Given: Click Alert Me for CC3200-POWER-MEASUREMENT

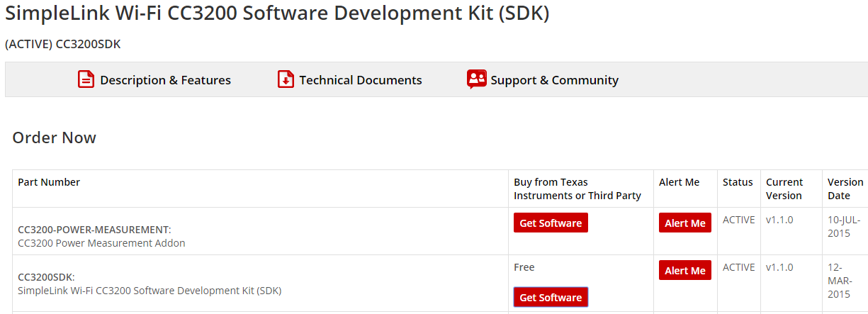Looking at the screenshot, I should [685, 223].
